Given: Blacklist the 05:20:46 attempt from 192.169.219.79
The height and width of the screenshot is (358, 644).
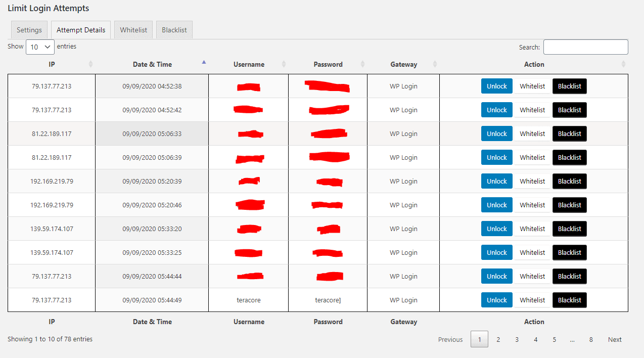Looking at the screenshot, I should click(x=569, y=205).
